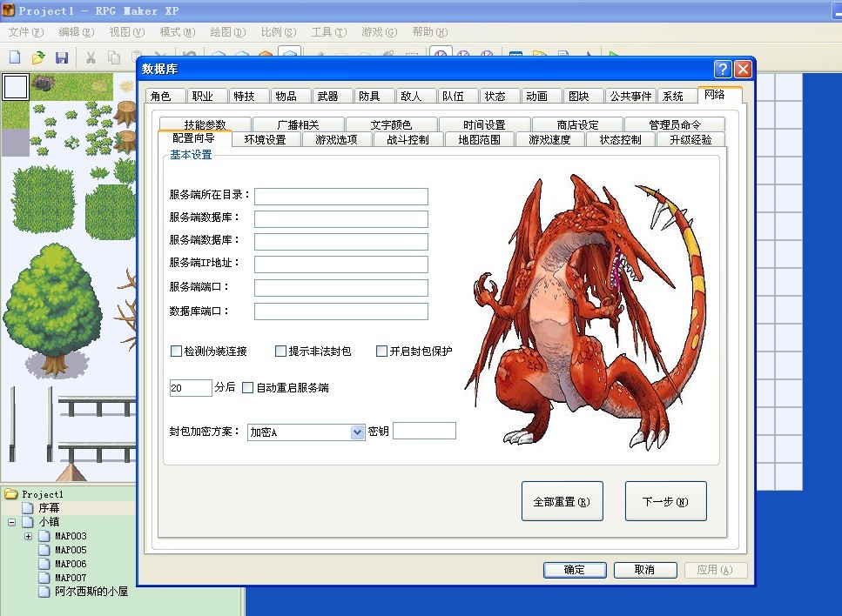Open the 帮助 menu
This screenshot has width=842, height=616.
tap(429, 32)
